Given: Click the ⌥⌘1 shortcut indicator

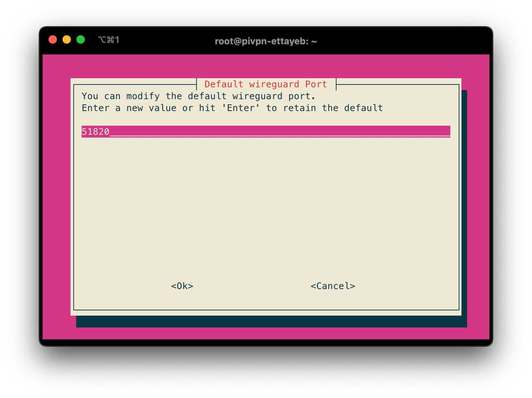Looking at the screenshot, I should coord(109,40).
